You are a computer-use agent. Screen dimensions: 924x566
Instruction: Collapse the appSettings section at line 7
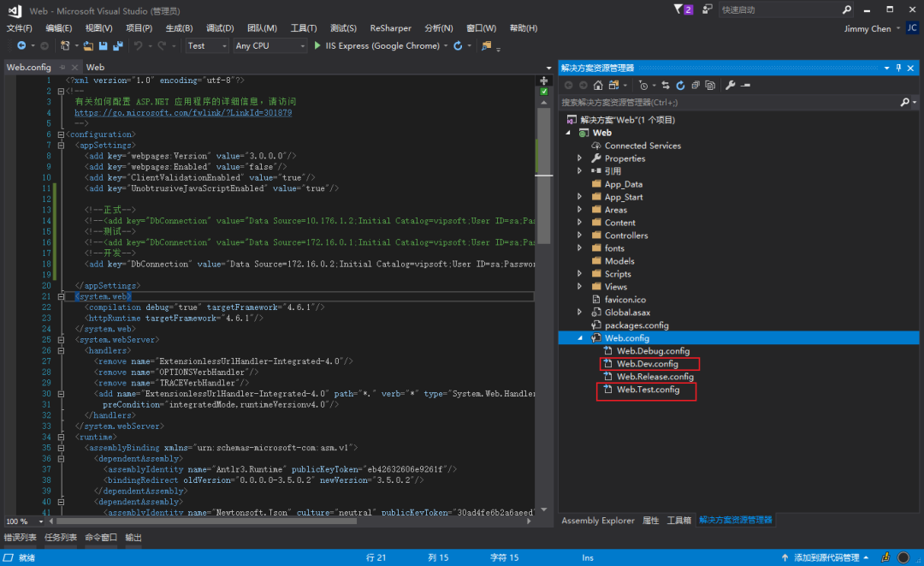pyautogui.click(x=61, y=145)
